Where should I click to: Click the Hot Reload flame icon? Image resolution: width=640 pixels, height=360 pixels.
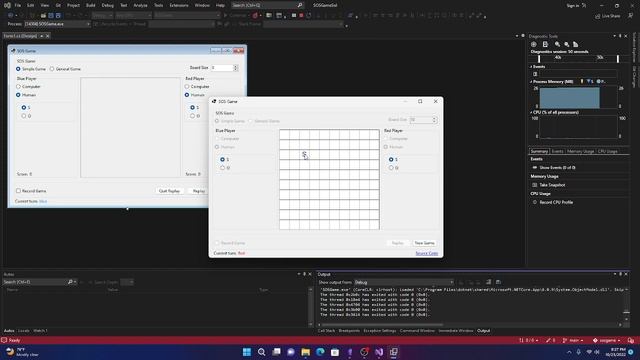pos(255,16)
